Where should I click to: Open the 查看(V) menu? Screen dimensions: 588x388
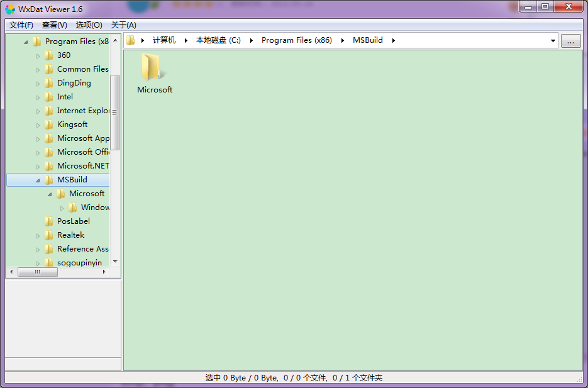[55, 25]
